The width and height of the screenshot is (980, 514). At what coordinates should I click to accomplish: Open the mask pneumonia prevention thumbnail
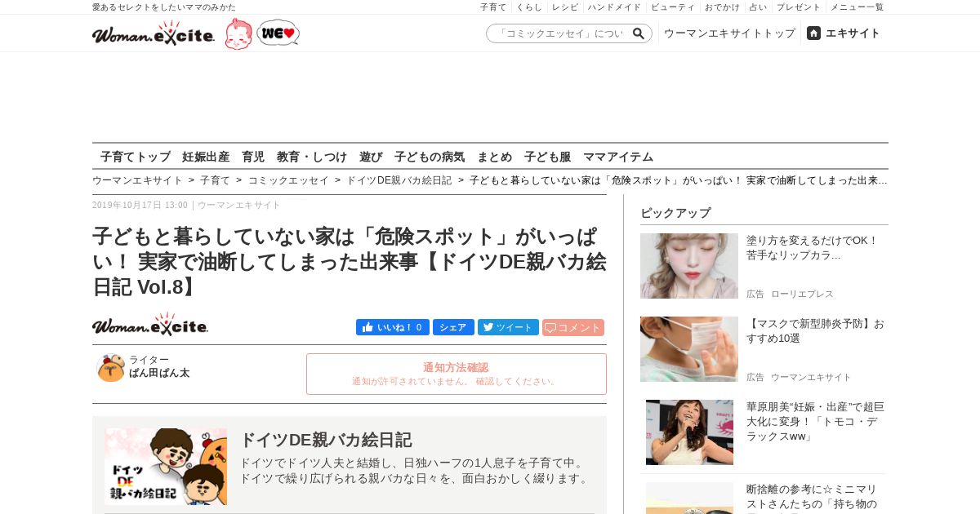(x=689, y=349)
